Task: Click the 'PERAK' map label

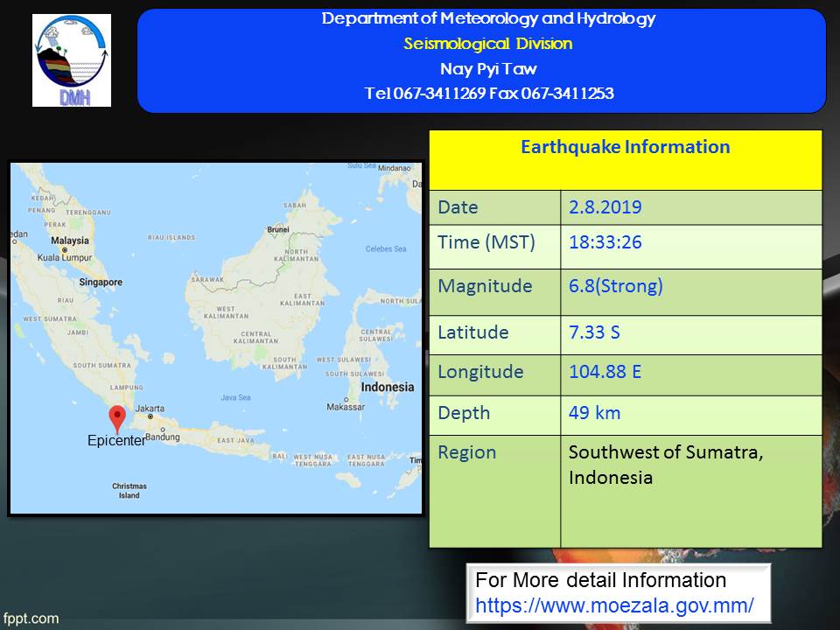Action: point(55,225)
